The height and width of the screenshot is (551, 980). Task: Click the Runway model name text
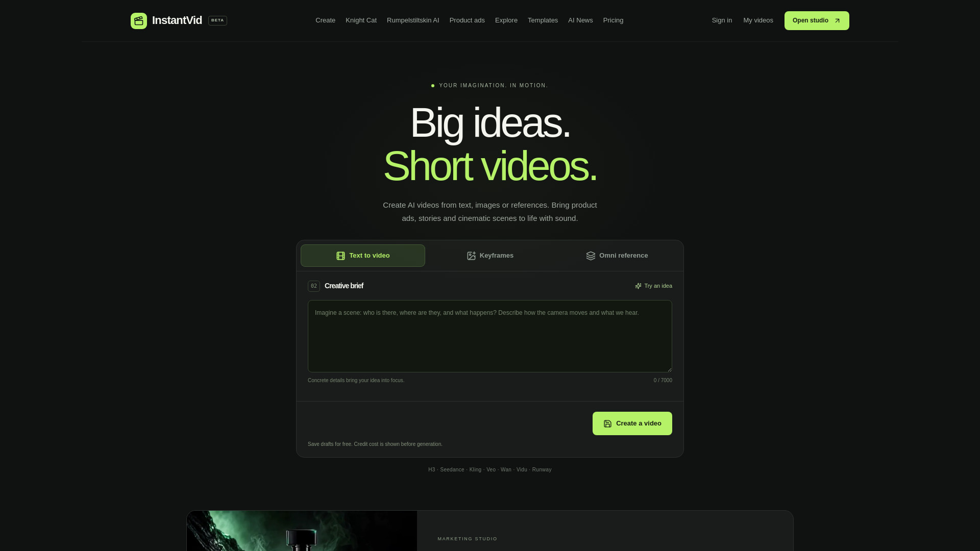[x=542, y=470]
